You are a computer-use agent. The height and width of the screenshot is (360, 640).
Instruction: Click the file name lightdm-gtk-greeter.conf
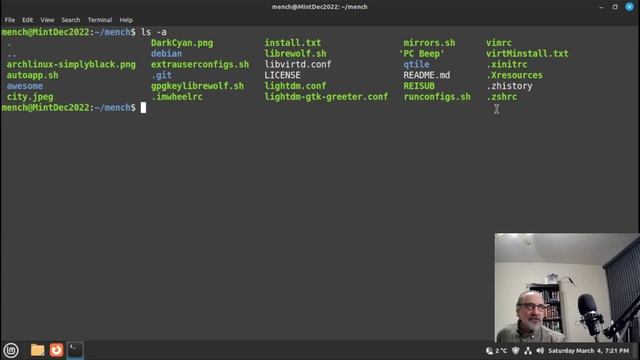pos(326,97)
